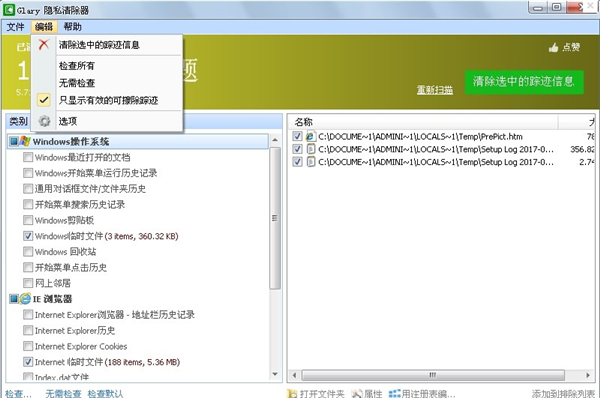The image size is (600, 398).
Task: Click the Glary app logo icon
Action: [8, 10]
